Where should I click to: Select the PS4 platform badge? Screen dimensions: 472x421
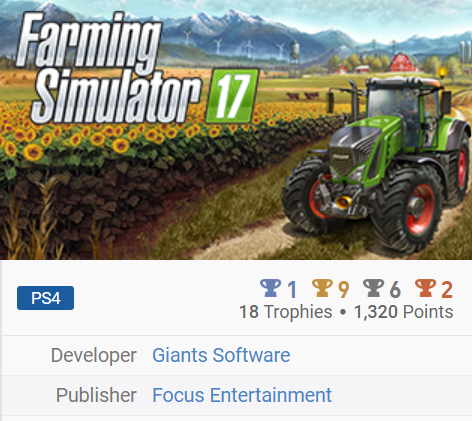[45, 298]
